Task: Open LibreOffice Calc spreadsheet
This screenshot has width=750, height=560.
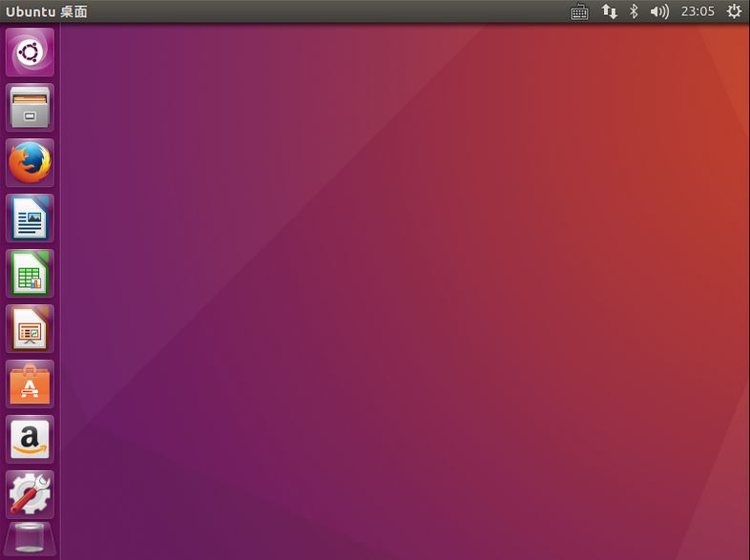Action: 30,273
